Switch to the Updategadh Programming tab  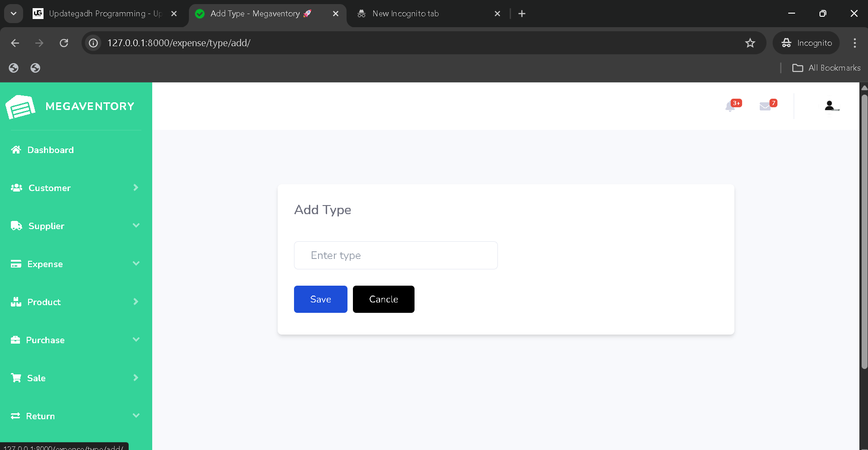coord(104,14)
